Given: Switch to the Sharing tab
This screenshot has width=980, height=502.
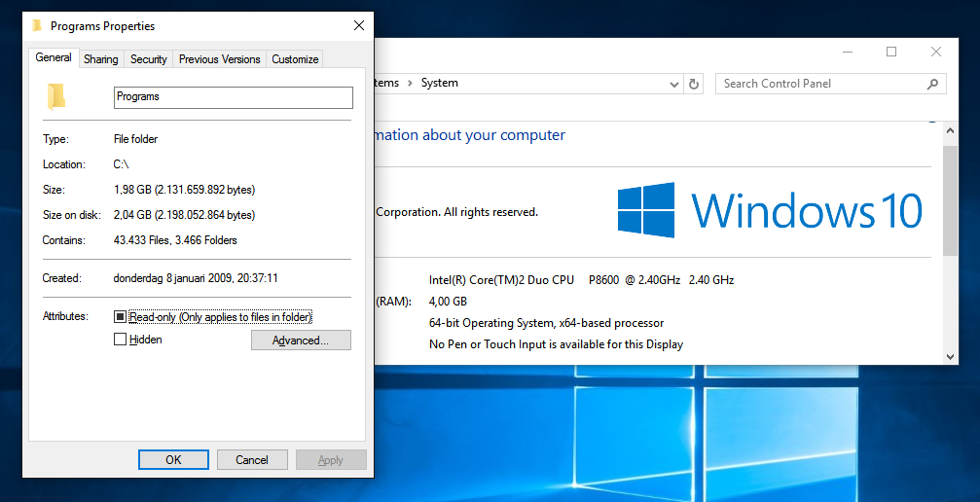Looking at the screenshot, I should (x=100, y=59).
